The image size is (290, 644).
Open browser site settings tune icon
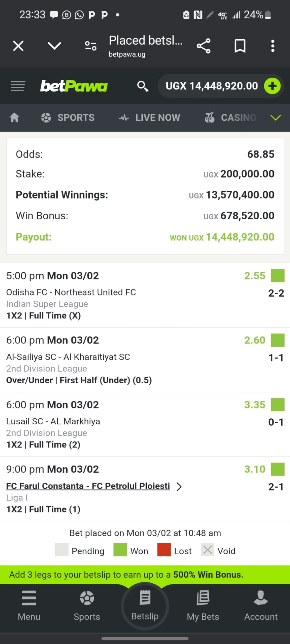91,46
